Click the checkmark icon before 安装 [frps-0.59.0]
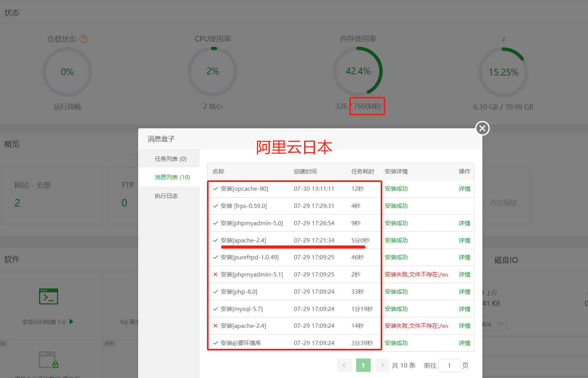This screenshot has height=378, width=588. pos(215,206)
